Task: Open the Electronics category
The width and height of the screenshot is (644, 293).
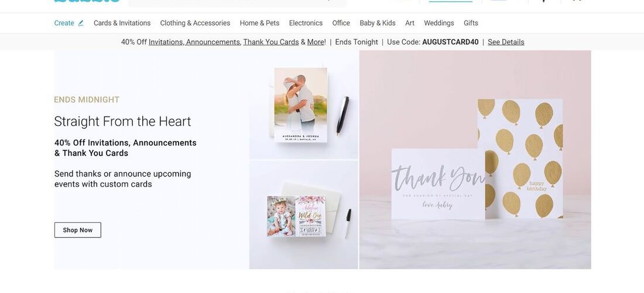Action: 306,23
